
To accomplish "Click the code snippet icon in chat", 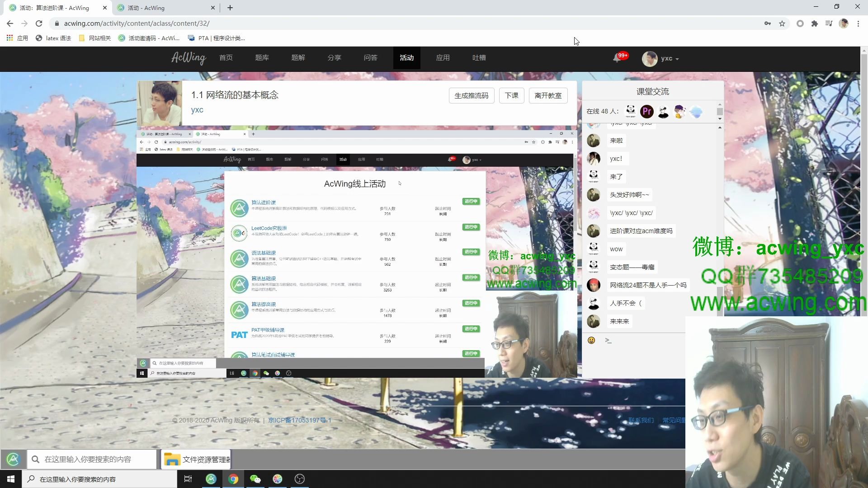I will (609, 340).
